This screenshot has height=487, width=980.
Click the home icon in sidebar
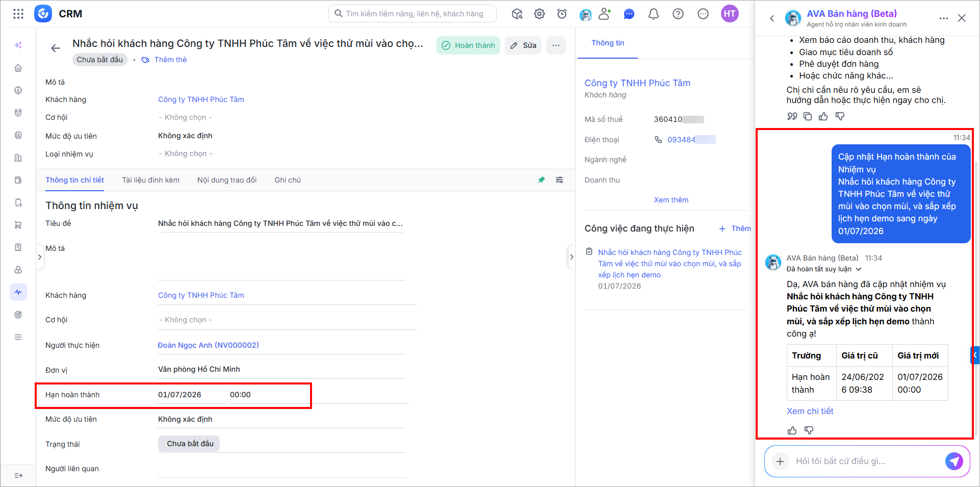click(18, 68)
